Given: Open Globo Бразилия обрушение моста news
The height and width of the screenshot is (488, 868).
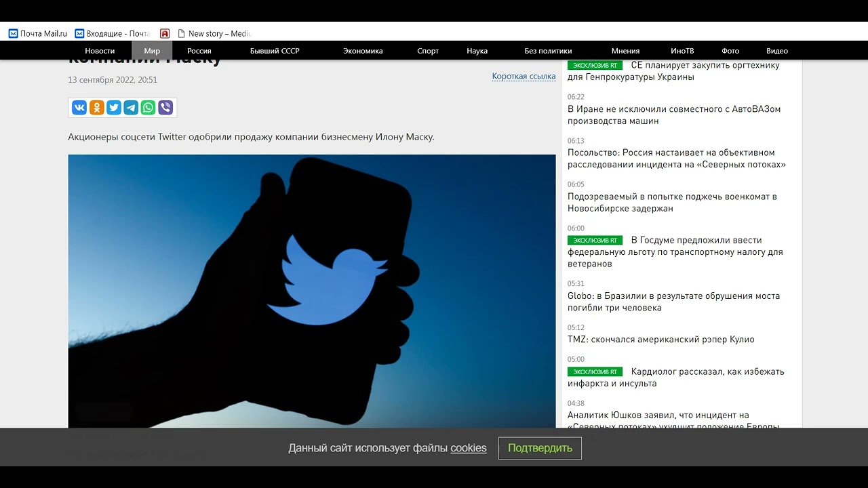Looking at the screenshot, I should (673, 302).
